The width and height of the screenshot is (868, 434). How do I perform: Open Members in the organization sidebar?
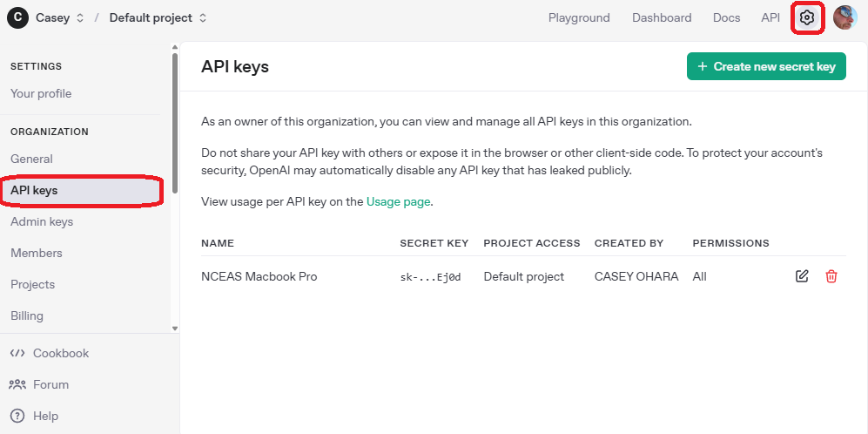point(37,253)
